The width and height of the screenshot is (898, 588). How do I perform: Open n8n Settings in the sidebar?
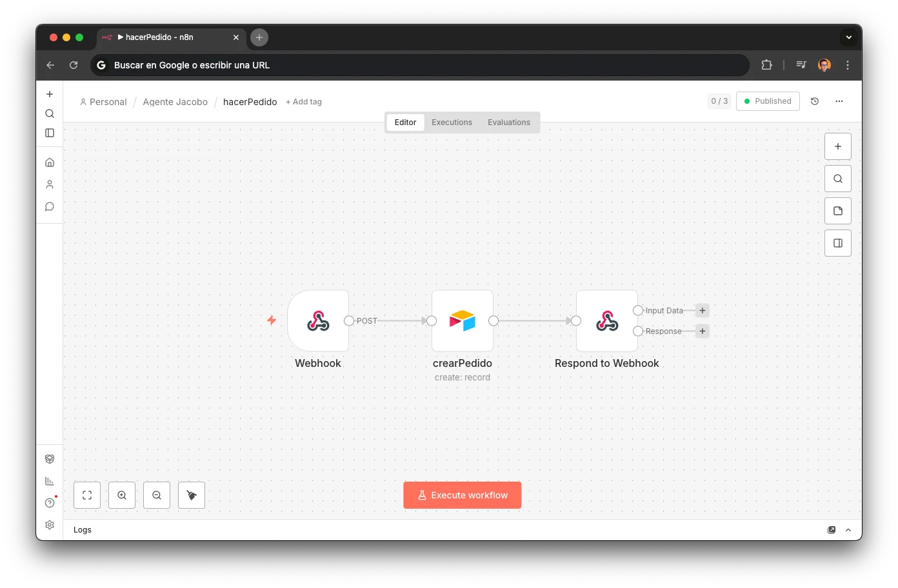50,524
